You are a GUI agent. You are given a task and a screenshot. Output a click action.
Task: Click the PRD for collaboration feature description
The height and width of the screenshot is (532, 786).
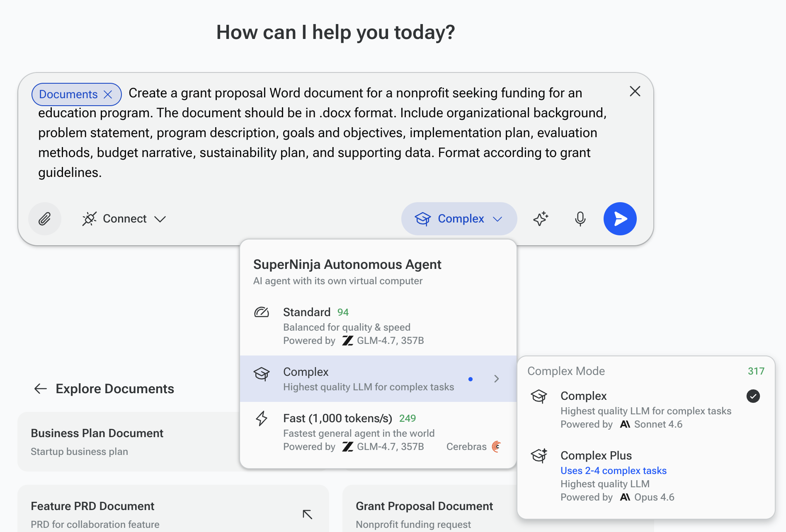[x=95, y=525]
